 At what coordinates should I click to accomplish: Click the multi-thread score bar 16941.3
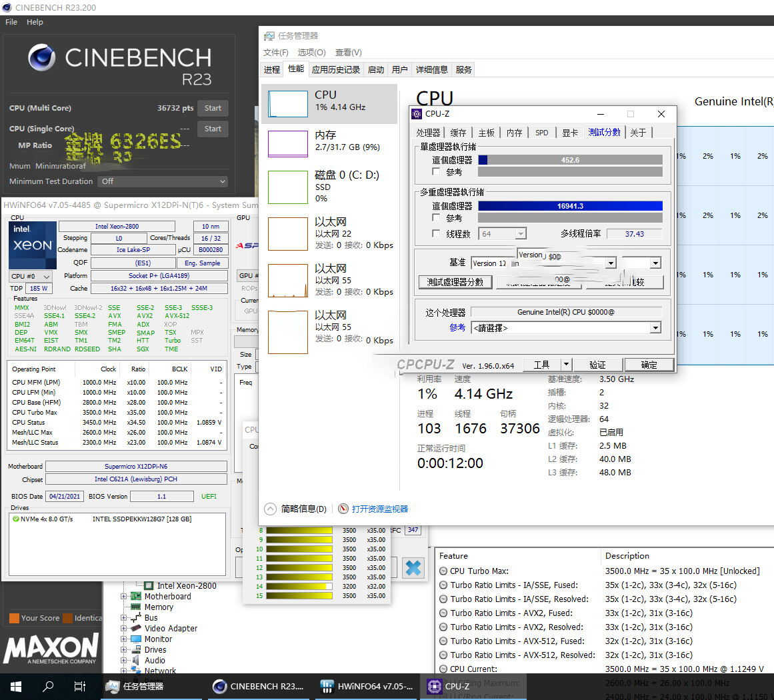tap(570, 206)
